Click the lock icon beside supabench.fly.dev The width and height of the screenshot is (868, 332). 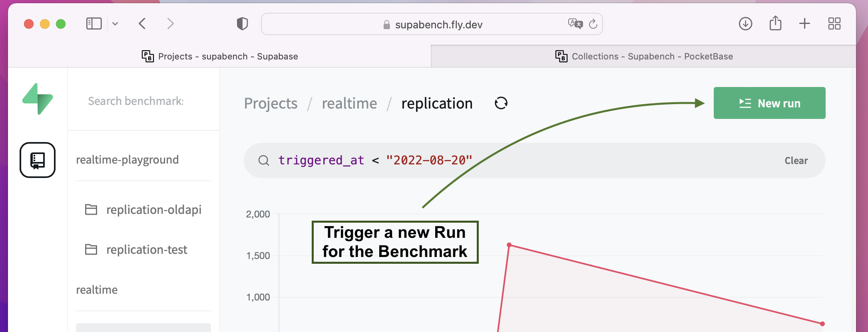pyautogui.click(x=386, y=25)
